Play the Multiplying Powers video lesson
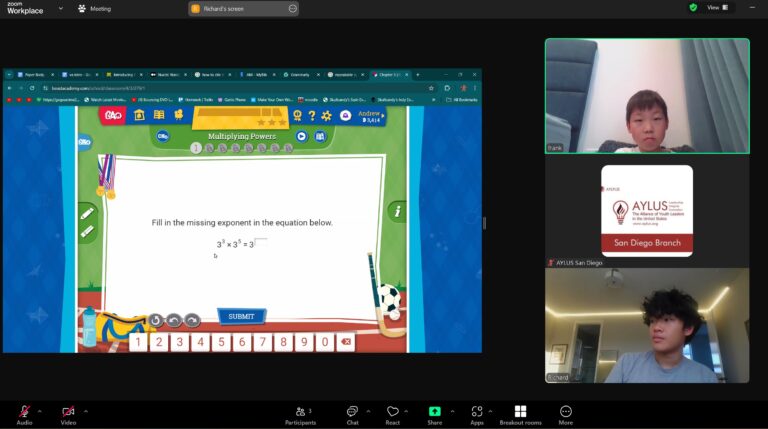Screen dimensions: 768x429 click(302, 136)
